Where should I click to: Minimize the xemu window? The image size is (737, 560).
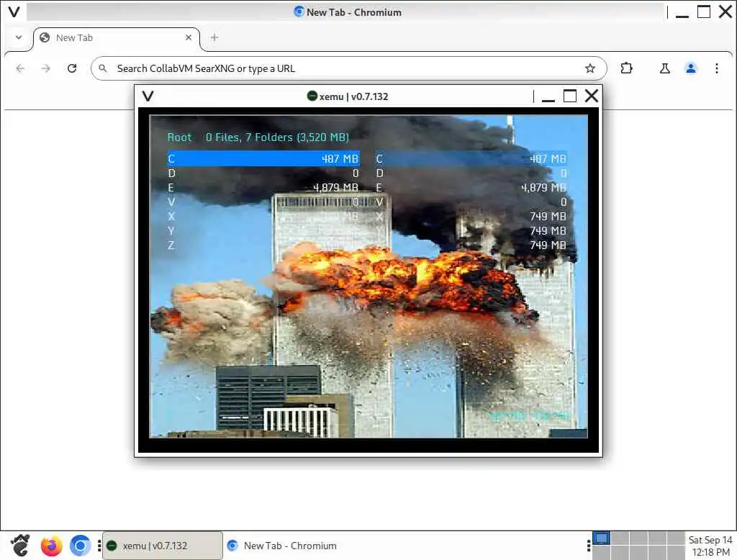coord(548,97)
